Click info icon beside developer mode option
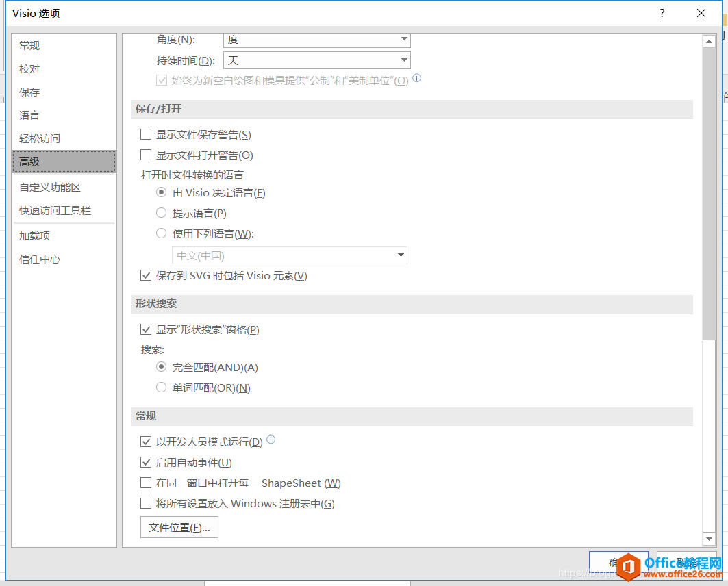This screenshot has height=586, width=728. coord(271,439)
